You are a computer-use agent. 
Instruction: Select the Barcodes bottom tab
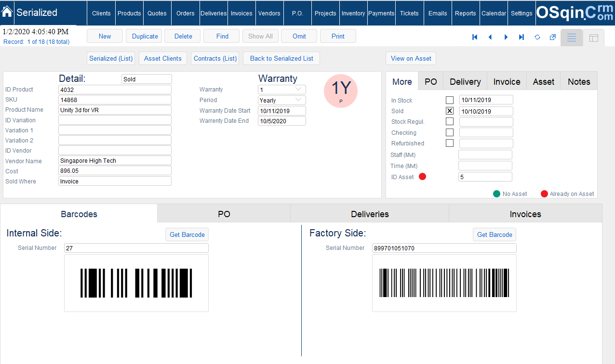(x=79, y=214)
